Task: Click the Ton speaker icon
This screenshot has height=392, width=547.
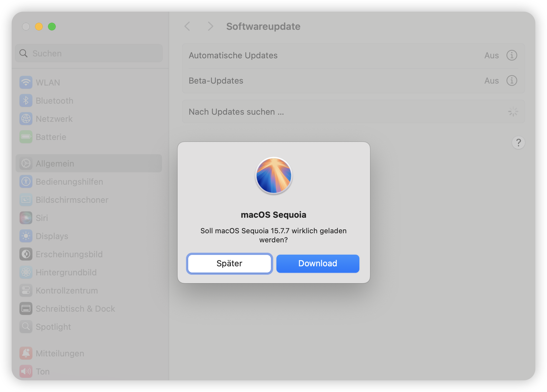Action: pos(26,371)
